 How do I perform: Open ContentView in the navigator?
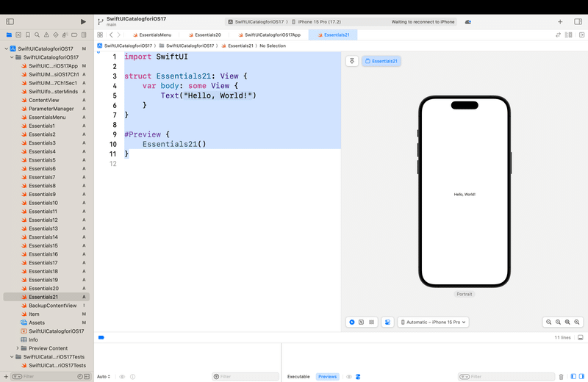click(x=44, y=100)
